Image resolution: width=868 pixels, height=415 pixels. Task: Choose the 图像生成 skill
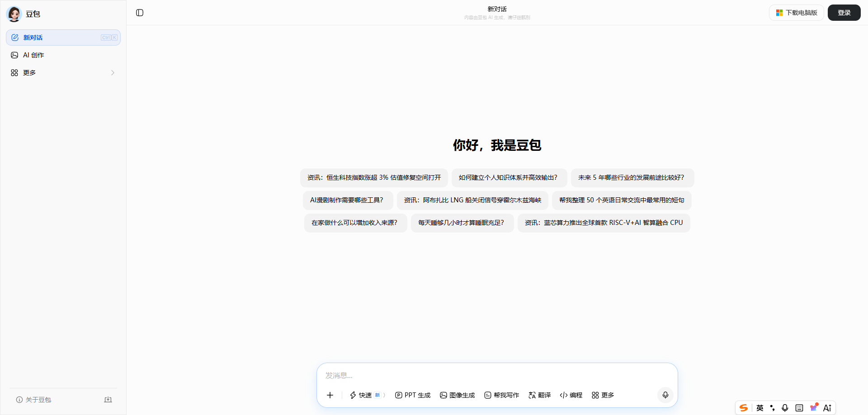coord(458,395)
